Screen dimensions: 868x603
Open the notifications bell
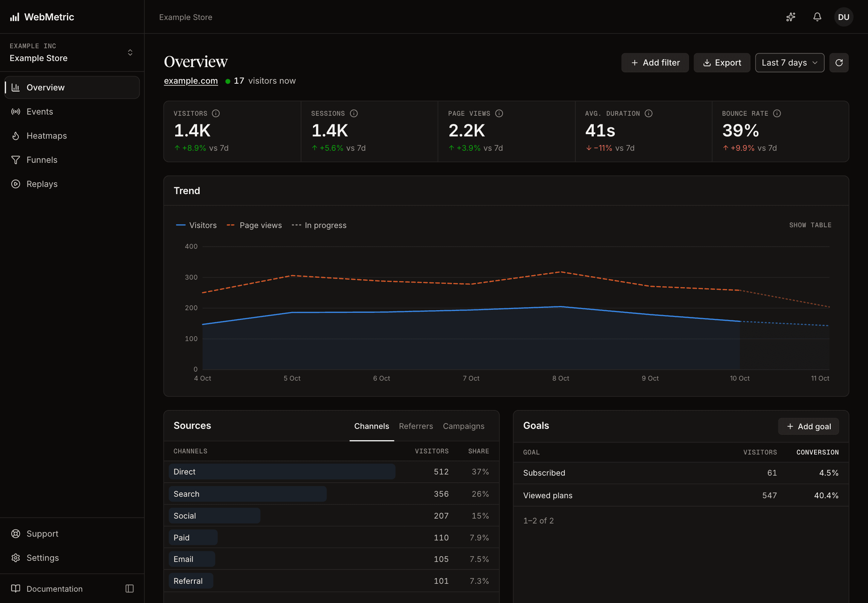click(817, 17)
